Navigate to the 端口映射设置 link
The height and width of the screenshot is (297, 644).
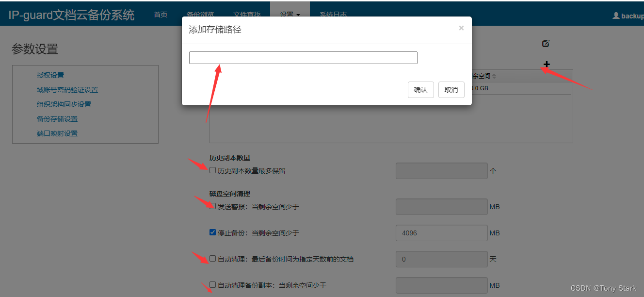pyautogui.click(x=57, y=133)
